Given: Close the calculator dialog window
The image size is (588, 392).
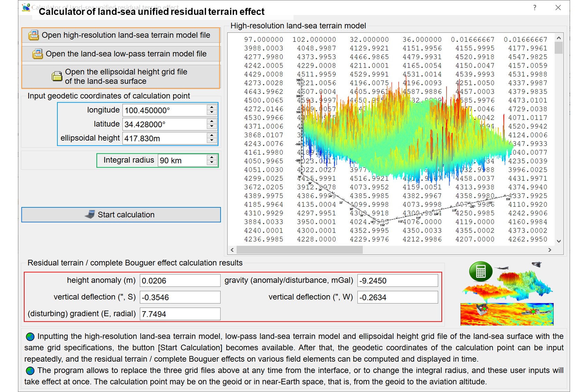Looking at the screenshot, I should point(558,8).
